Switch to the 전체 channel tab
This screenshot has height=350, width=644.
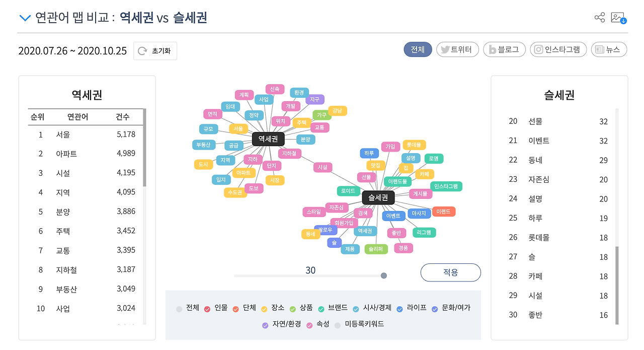tap(418, 49)
